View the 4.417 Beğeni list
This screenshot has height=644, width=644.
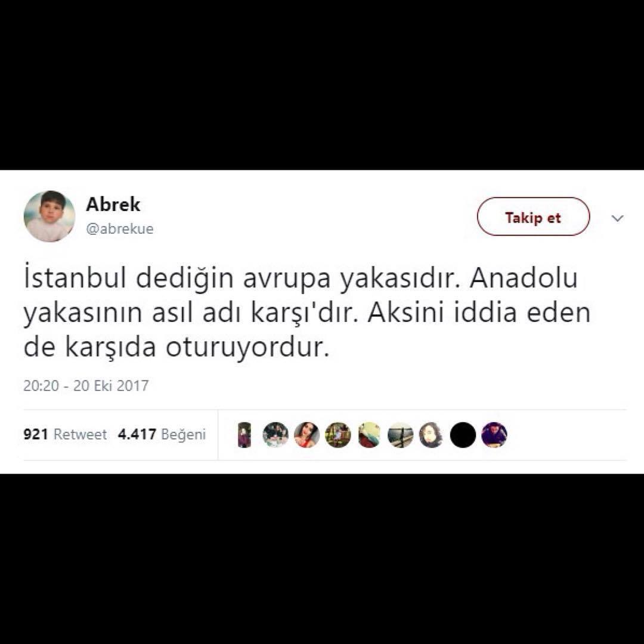point(162,434)
